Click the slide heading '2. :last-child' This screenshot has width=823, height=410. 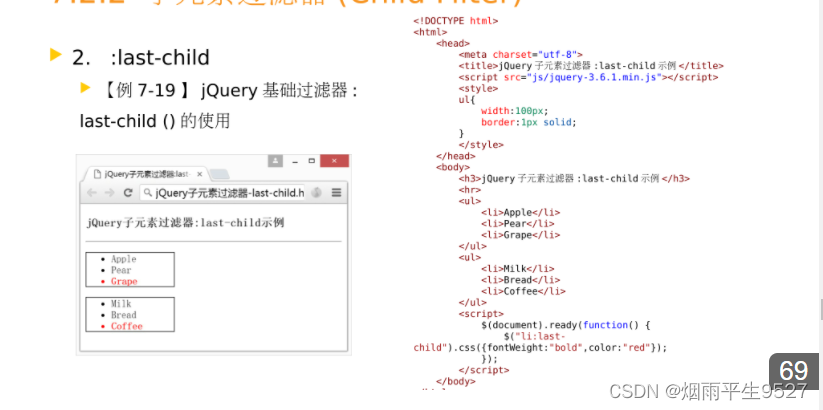coord(141,58)
